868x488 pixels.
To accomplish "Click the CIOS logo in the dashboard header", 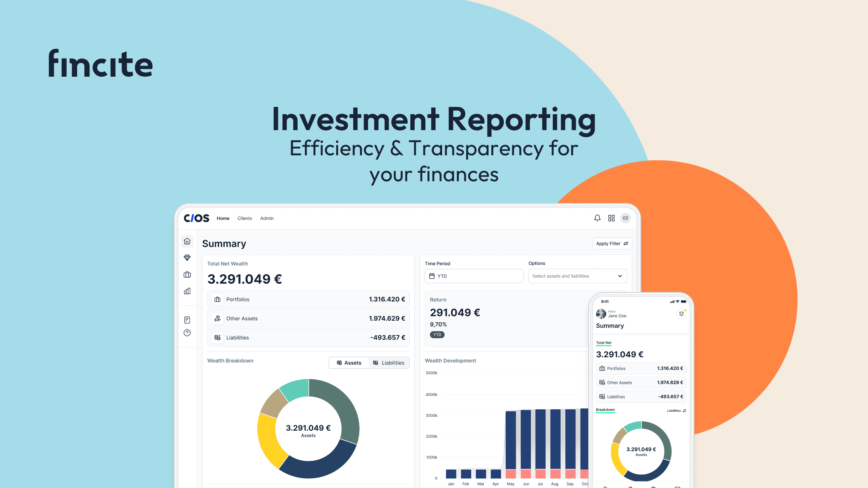I will [196, 218].
